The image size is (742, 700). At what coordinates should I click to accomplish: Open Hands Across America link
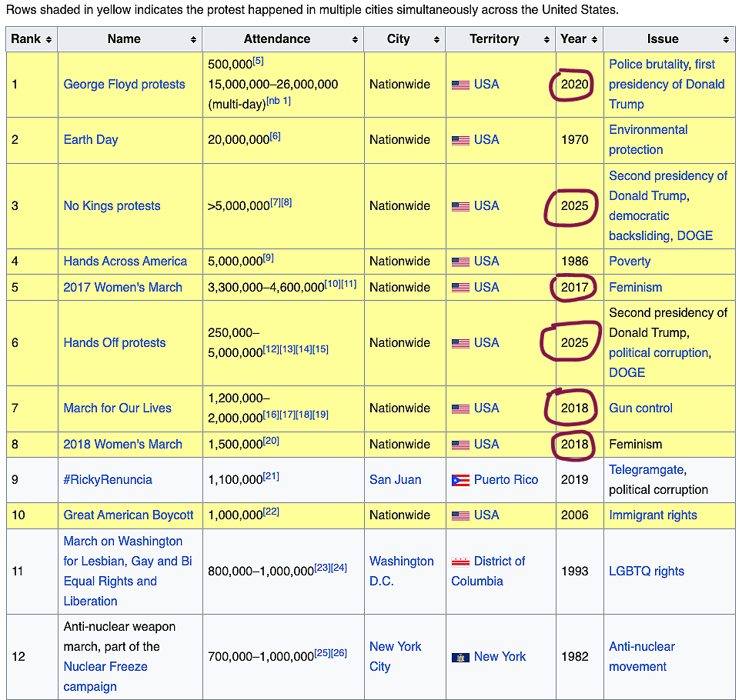point(125,261)
